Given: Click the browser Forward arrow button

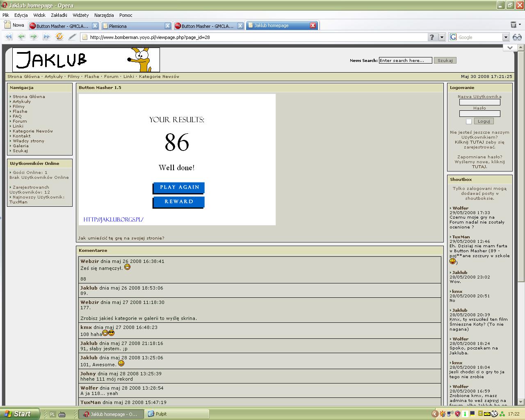Looking at the screenshot, I should 34,37.
